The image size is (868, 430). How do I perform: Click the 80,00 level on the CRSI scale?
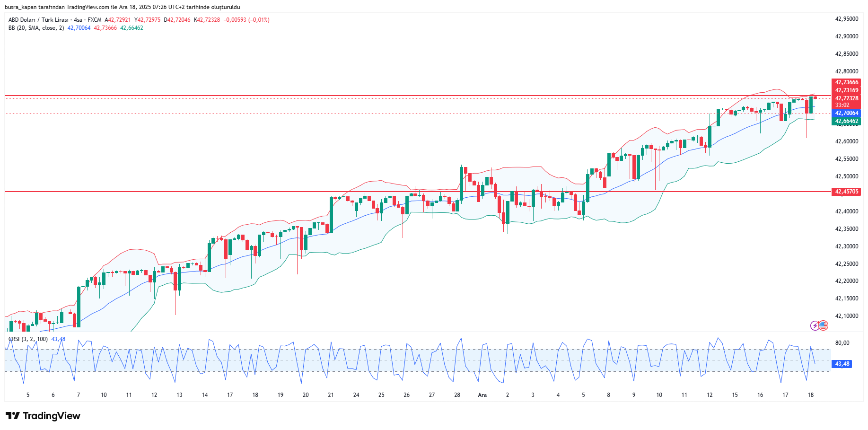842,343
